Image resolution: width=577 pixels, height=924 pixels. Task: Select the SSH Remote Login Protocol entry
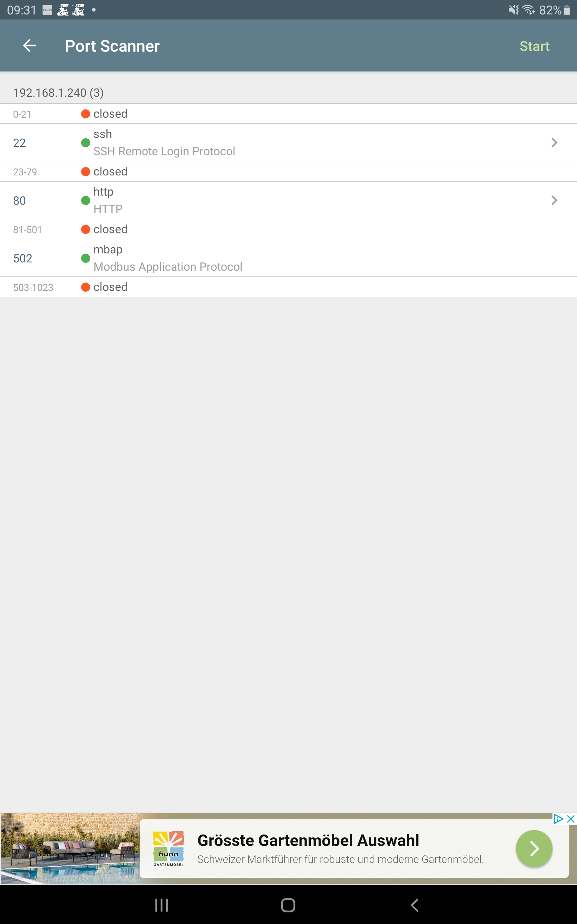[x=164, y=151]
